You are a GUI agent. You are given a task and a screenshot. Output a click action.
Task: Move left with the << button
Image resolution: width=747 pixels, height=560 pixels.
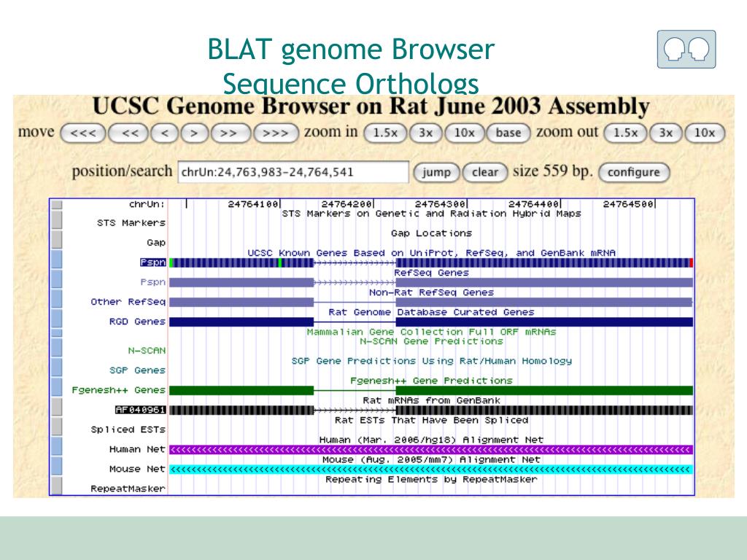coord(130,133)
